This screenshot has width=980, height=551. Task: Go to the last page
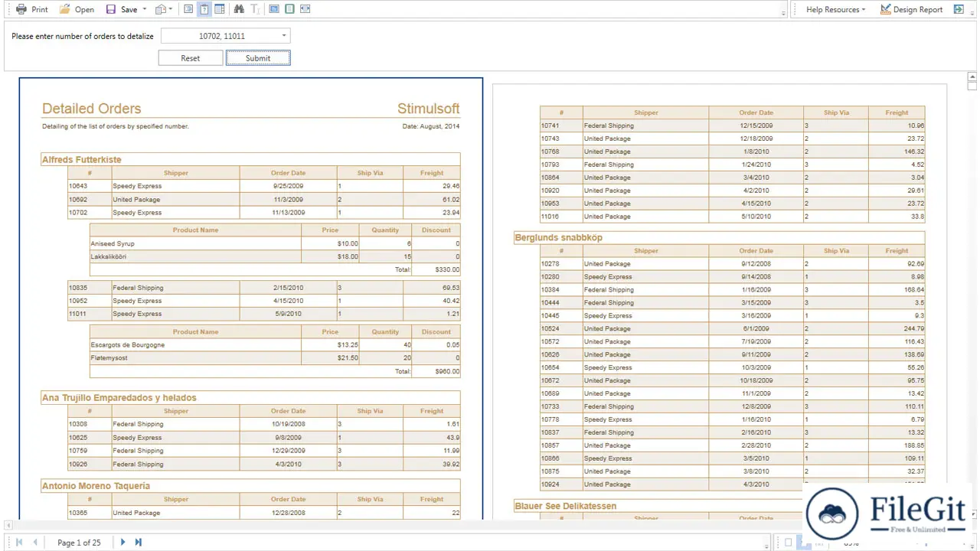tap(139, 542)
